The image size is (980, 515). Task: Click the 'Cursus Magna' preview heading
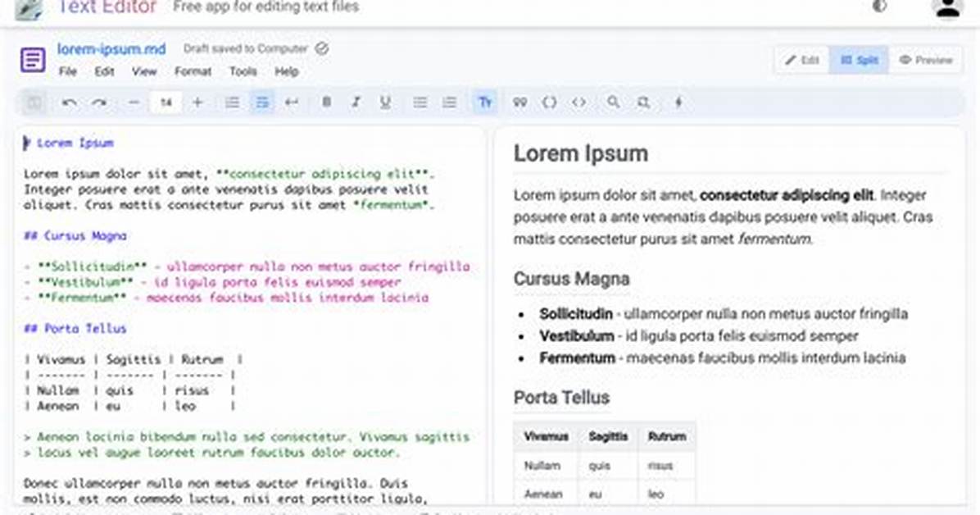tap(571, 279)
